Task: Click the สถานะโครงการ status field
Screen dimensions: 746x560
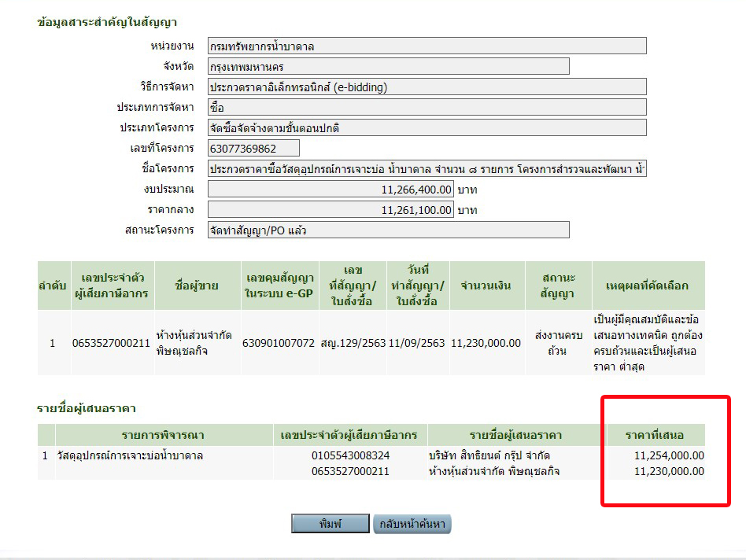Action: point(388,230)
